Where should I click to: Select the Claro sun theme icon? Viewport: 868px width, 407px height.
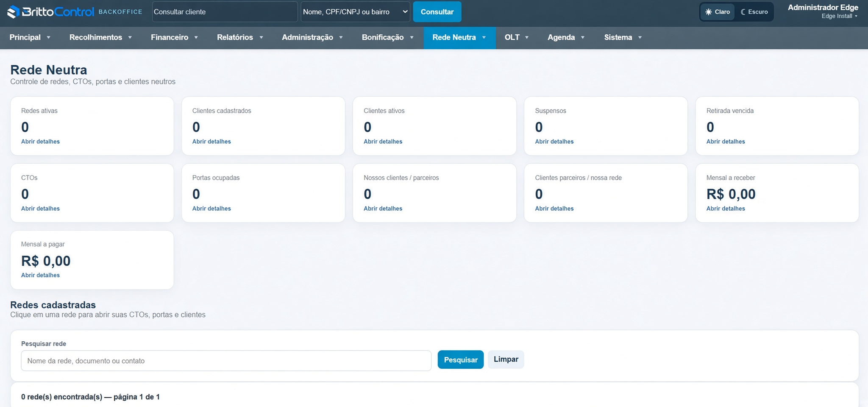(x=708, y=12)
